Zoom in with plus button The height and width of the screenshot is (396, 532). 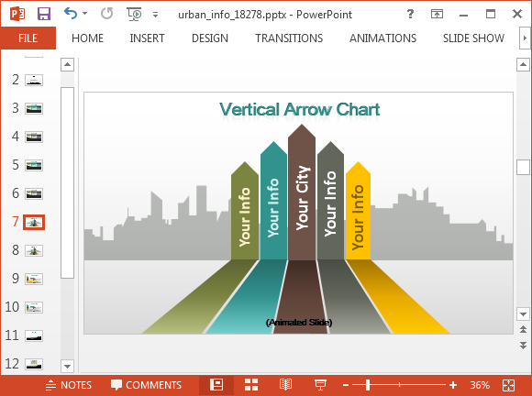click(x=453, y=385)
